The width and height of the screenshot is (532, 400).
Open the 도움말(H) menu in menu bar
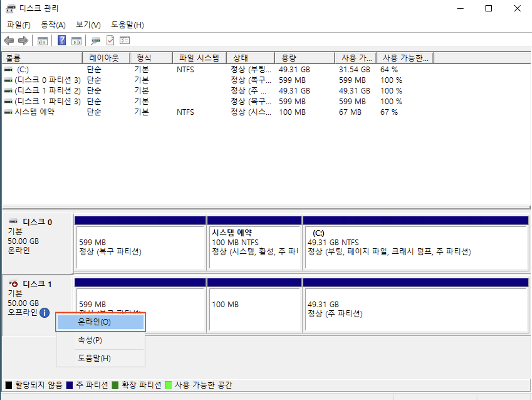point(127,25)
